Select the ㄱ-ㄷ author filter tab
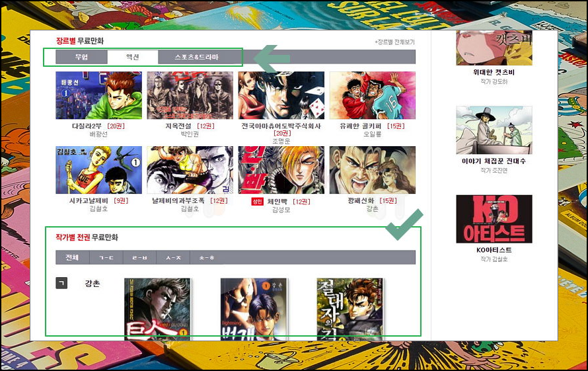This screenshot has width=588, height=371. click(106, 258)
